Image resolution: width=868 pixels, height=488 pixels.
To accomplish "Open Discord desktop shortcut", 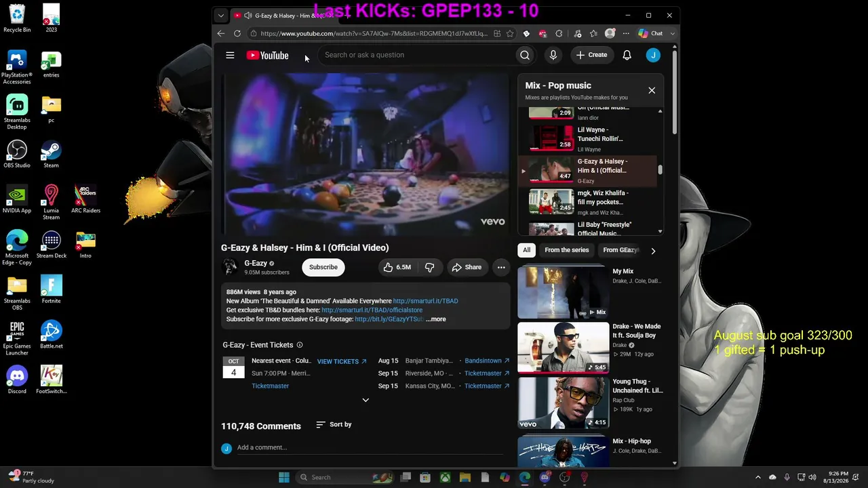I will pyautogui.click(x=17, y=380).
